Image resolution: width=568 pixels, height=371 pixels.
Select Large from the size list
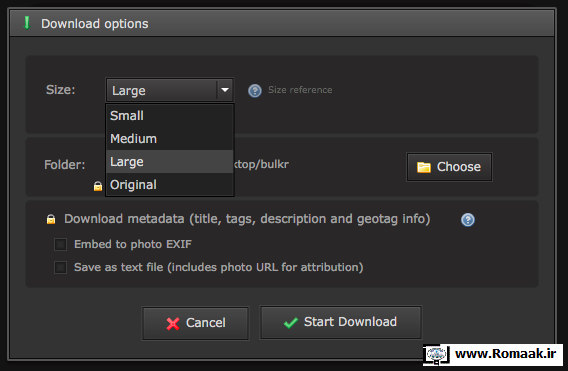coord(170,162)
